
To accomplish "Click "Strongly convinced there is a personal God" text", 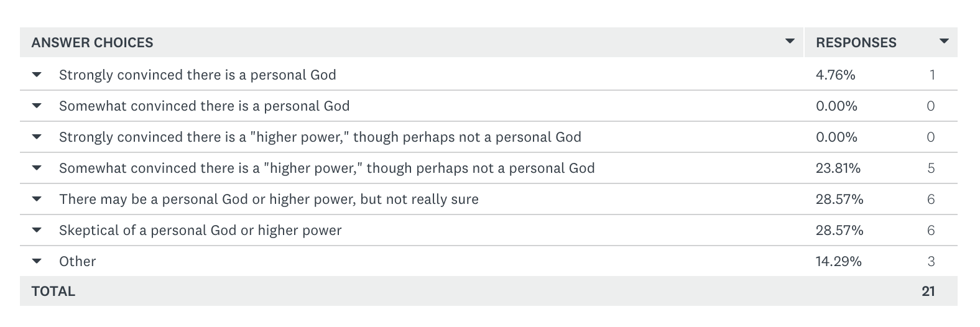I will (197, 75).
